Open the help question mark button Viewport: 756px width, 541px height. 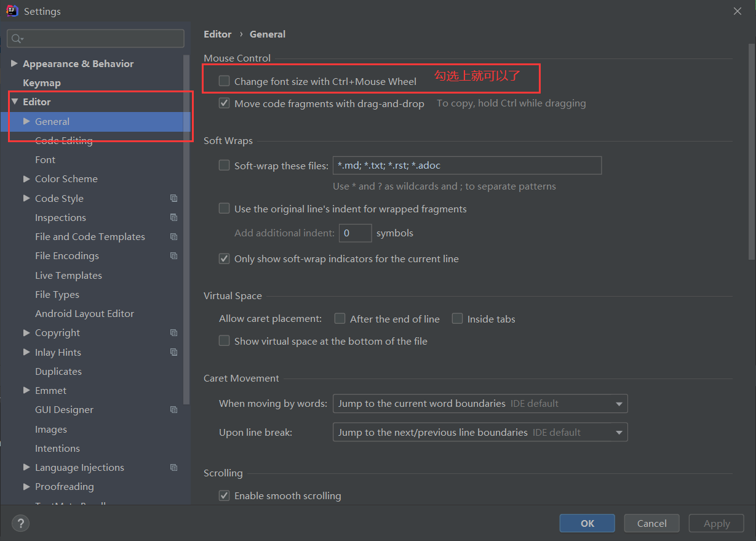(20, 523)
